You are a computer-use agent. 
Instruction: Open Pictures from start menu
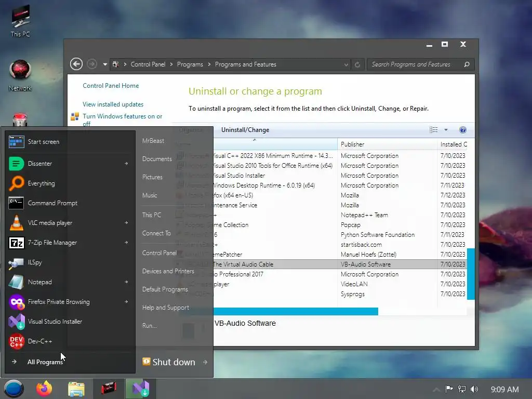[152, 177]
